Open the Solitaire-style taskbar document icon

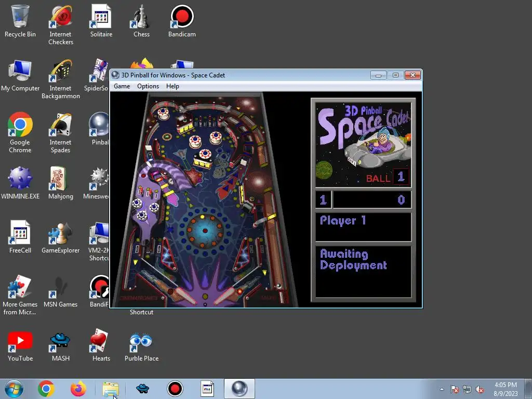point(207,389)
